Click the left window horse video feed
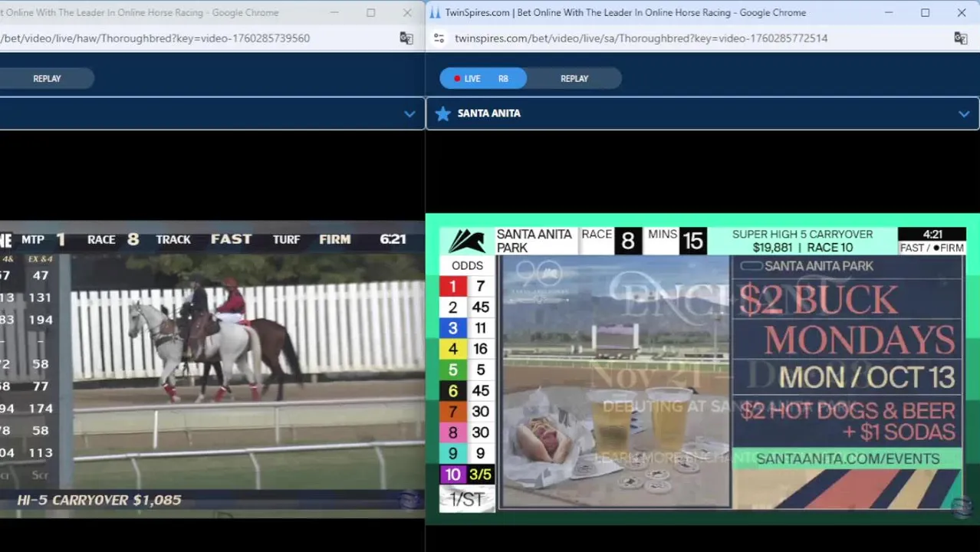This screenshot has height=552, width=980. click(212, 370)
